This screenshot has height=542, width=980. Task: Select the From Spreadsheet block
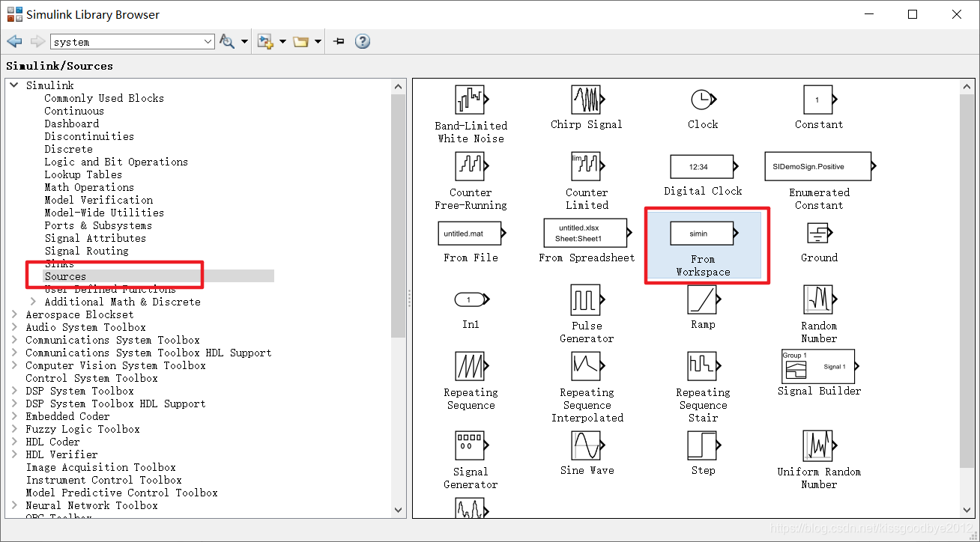tap(587, 233)
